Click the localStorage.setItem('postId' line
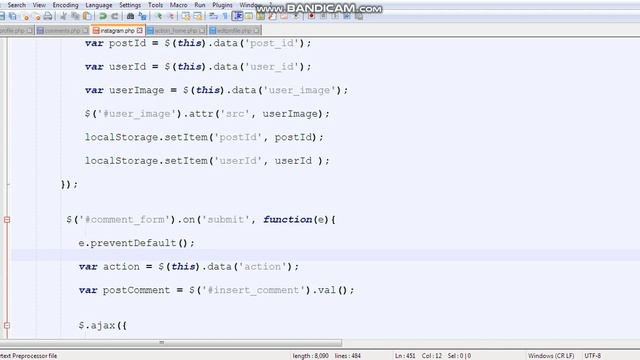Viewport: 640px width, 360px height. pos(204,137)
